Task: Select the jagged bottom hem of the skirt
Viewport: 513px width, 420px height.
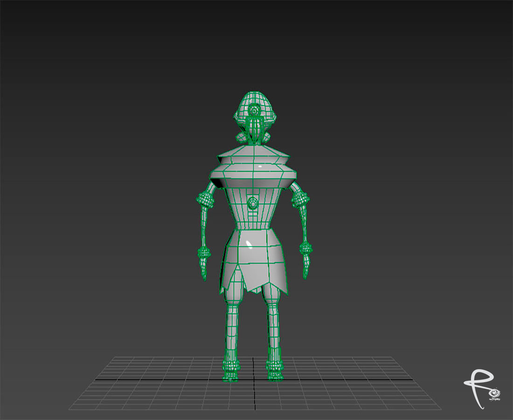Action: point(253,285)
